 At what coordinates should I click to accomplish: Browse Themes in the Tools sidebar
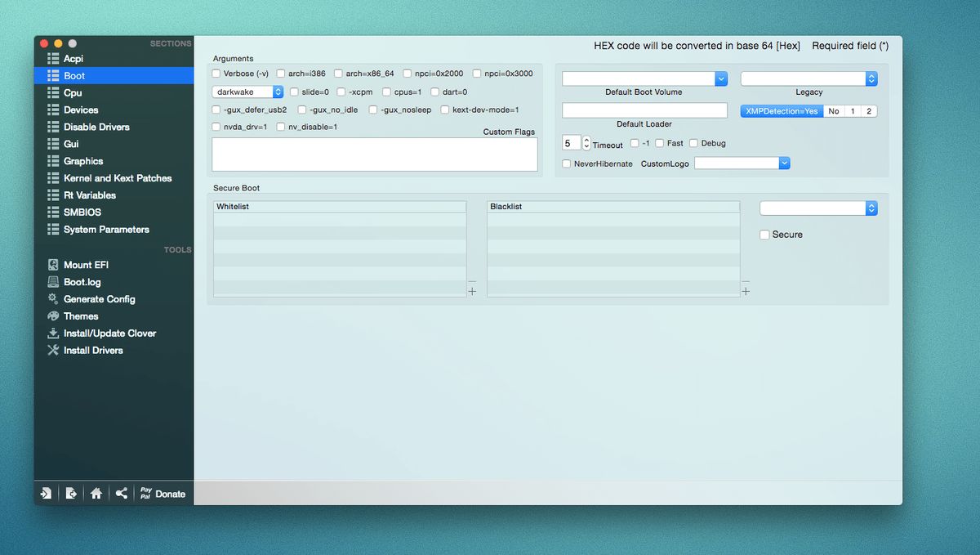[x=81, y=316]
